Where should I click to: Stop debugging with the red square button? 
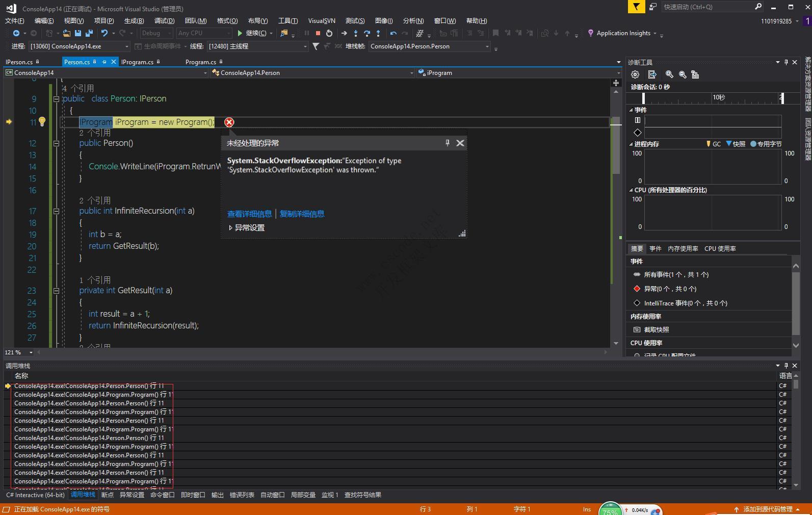[318, 33]
